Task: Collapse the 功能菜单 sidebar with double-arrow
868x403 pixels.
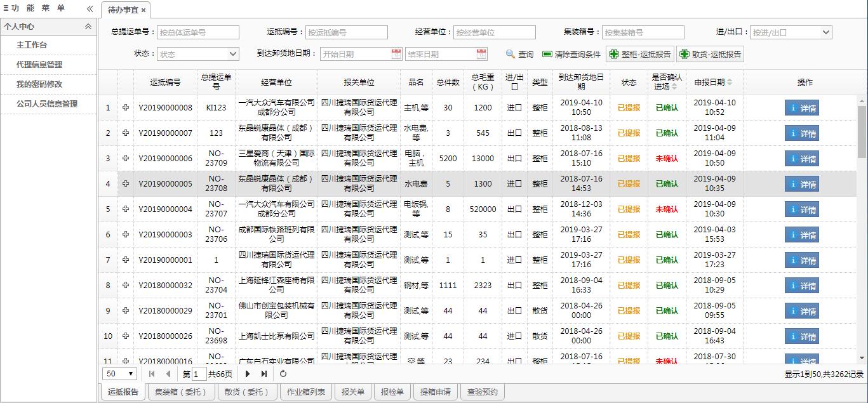Action: pyautogui.click(x=90, y=9)
